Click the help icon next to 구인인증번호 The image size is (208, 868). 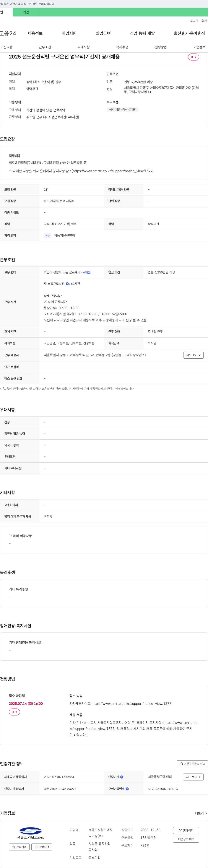point(127,789)
